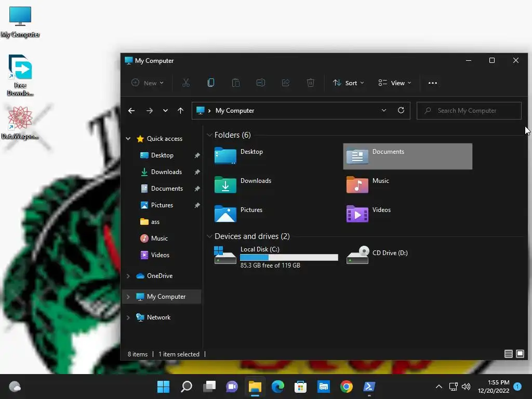The height and width of the screenshot is (399, 532).
Task: Click the Cut scissors icon in toolbar
Action: tap(186, 83)
